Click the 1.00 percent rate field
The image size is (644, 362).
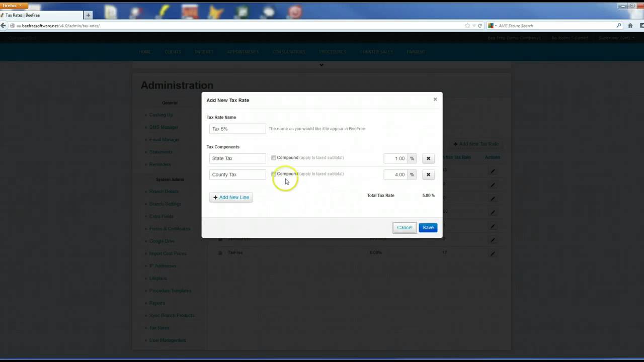pos(395,158)
